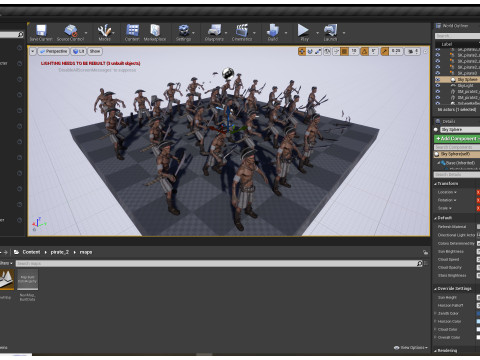Select Sky Sphere in World Outliner

pyautogui.click(x=467, y=80)
